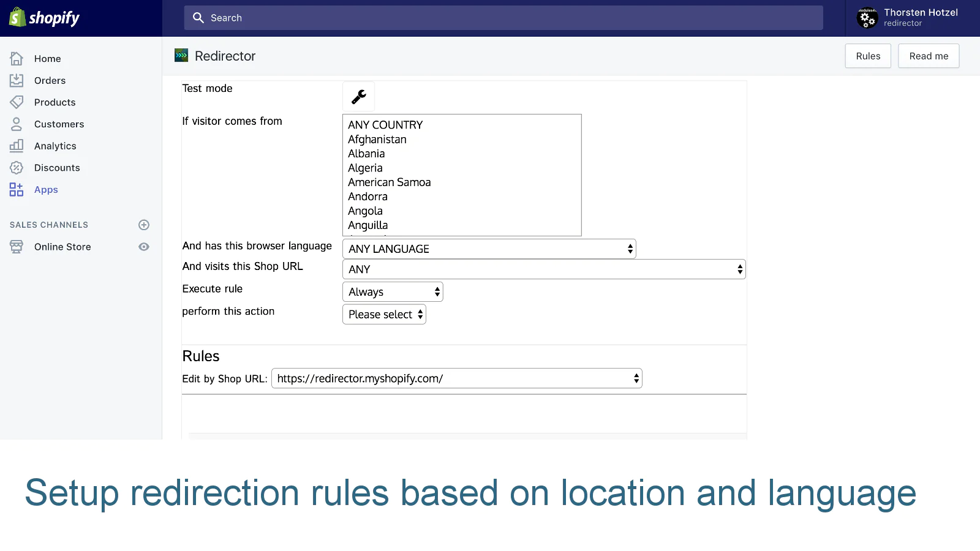Open the perform this action dropdown
980x551 pixels.
click(x=384, y=315)
